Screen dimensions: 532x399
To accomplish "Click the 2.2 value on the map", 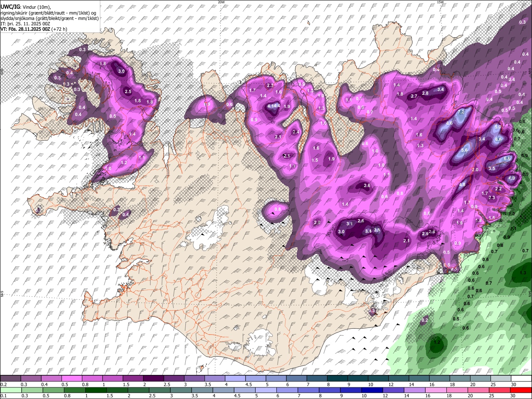I will pos(499,189).
